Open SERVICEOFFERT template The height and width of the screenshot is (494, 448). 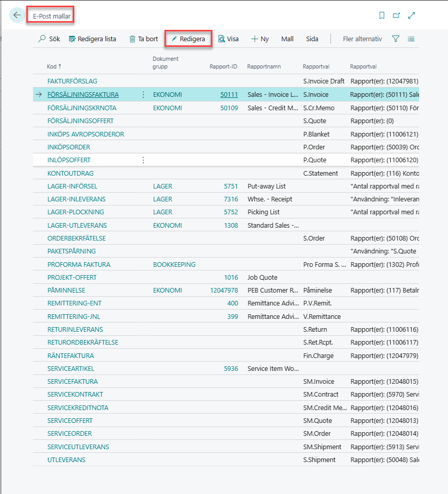(70, 420)
